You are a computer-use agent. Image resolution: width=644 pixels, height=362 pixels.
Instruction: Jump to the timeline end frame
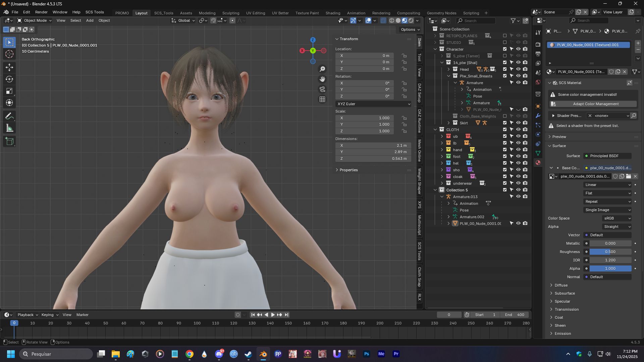coord(286,315)
